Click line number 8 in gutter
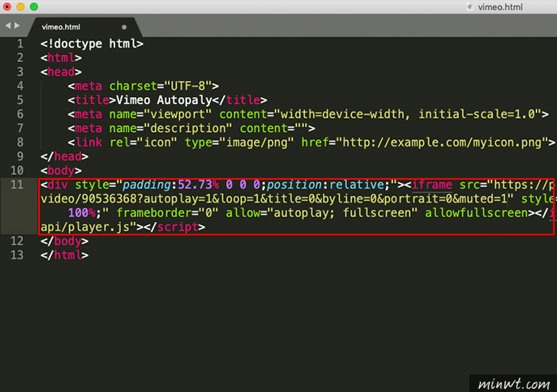This screenshot has height=392, width=557. (20, 142)
